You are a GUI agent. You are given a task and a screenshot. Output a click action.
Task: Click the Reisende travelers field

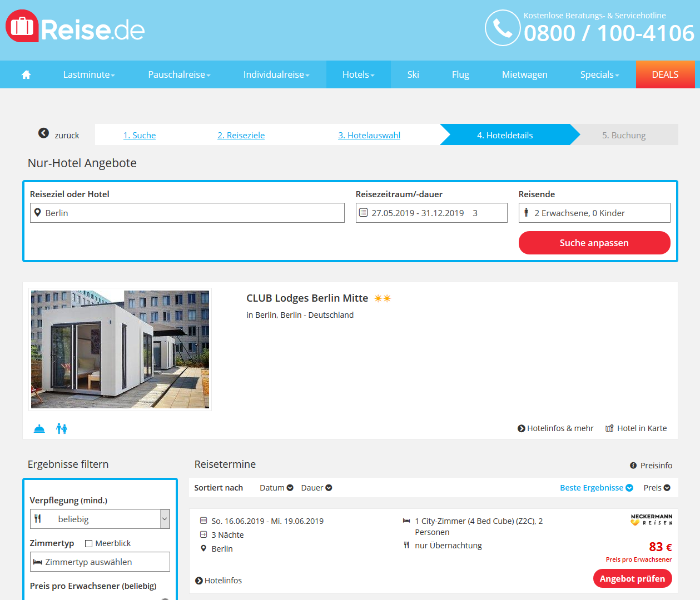click(594, 213)
